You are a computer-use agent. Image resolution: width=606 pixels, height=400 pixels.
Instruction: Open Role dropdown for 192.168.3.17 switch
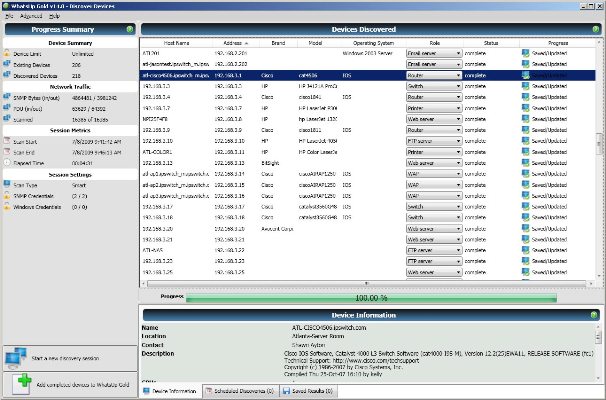(x=434, y=207)
